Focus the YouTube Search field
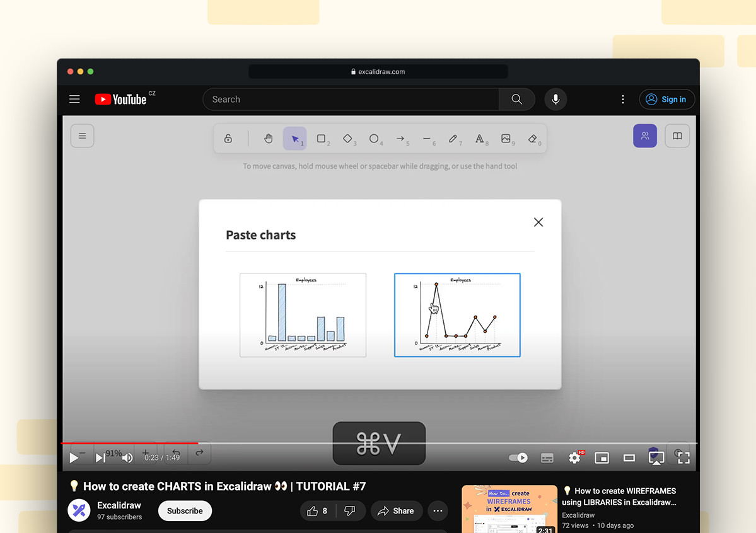 pyautogui.click(x=351, y=100)
